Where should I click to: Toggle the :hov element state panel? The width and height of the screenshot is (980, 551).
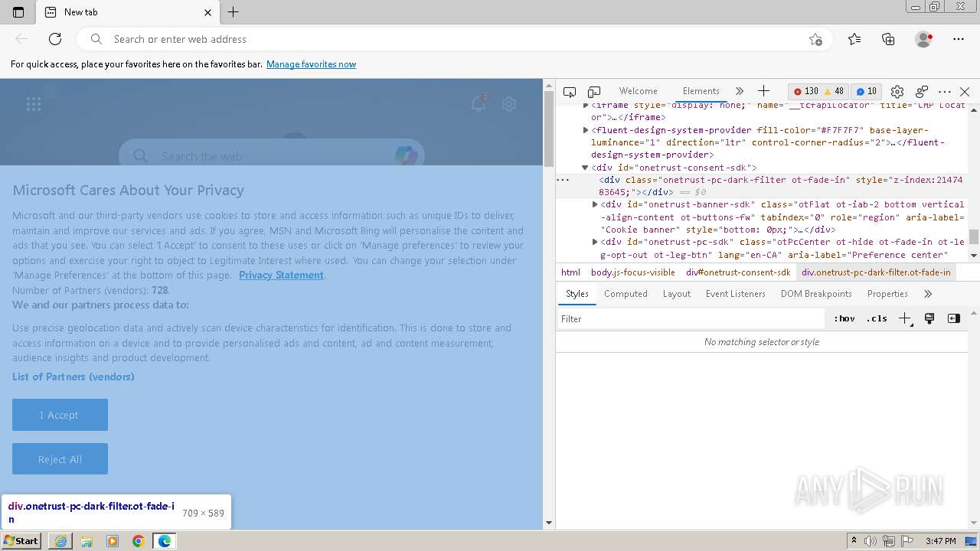(844, 319)
